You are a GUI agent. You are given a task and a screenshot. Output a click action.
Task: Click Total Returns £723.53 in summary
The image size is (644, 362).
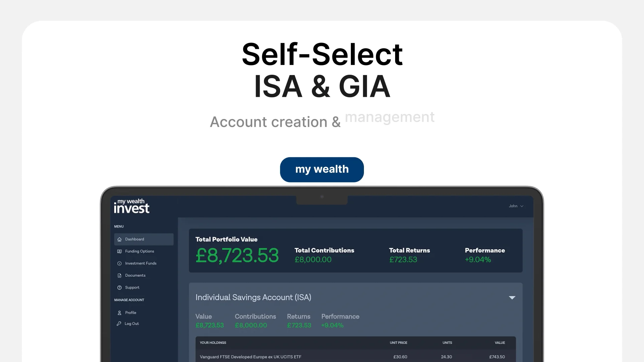(403, 260)
